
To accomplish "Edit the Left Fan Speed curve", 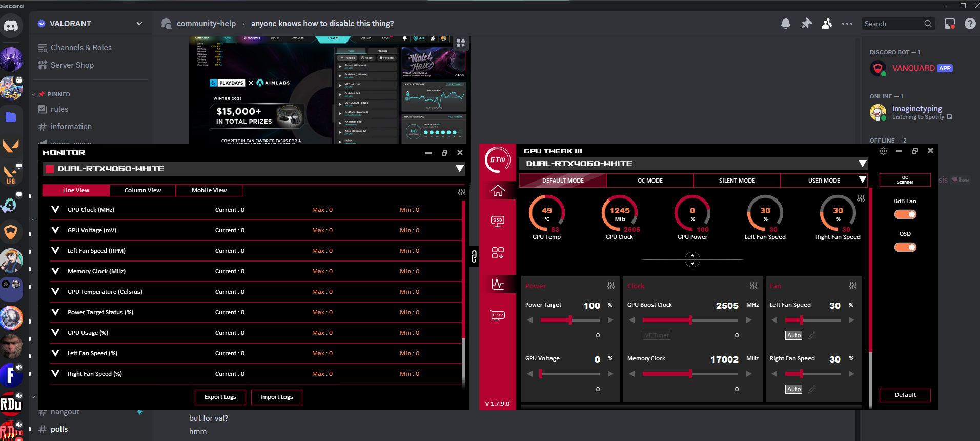I will (x=812, y=335).
